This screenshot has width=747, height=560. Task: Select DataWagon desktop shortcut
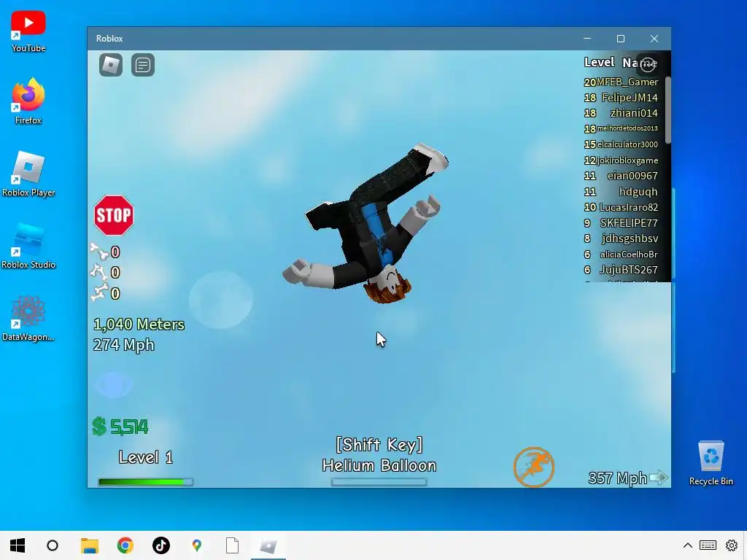[28, 318]
